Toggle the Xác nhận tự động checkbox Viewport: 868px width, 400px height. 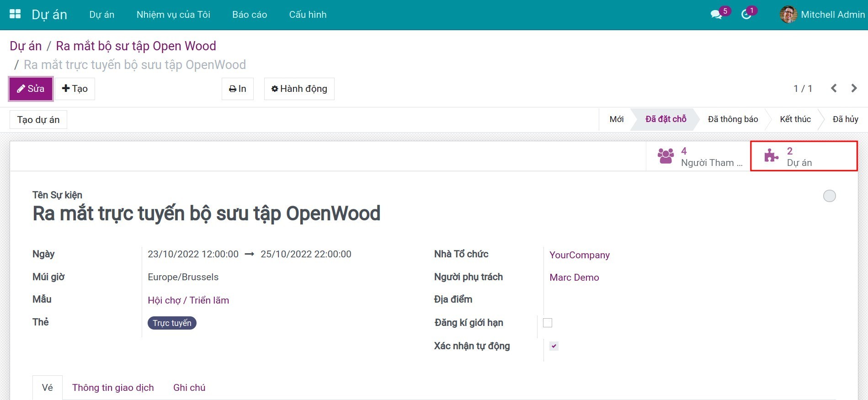554,346
